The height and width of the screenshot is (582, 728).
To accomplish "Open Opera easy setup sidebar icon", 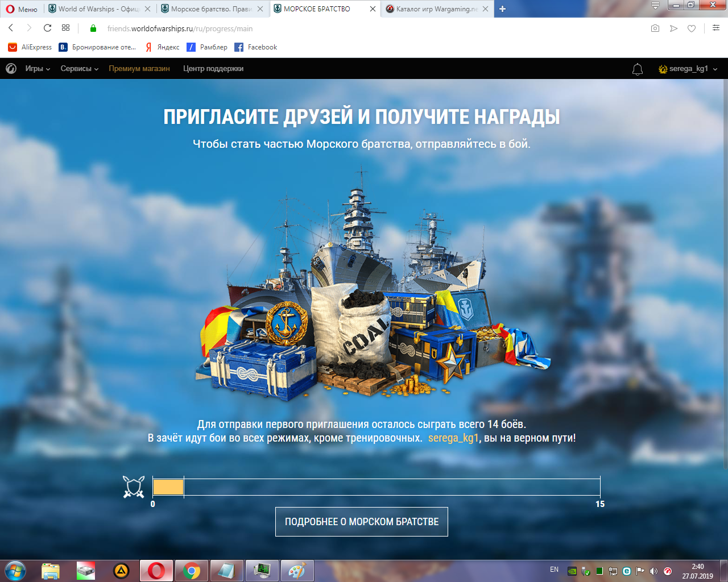I will point(716,28).
